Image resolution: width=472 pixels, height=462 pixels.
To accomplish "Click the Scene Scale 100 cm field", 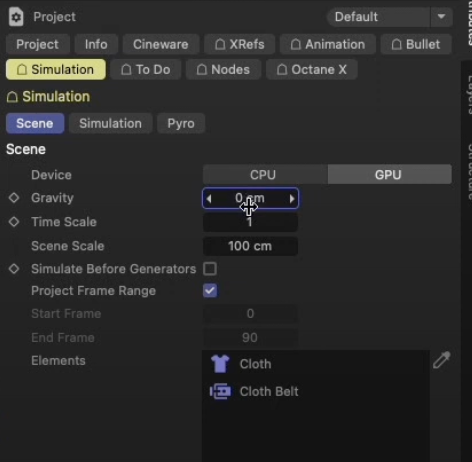I will coord(250,246).
